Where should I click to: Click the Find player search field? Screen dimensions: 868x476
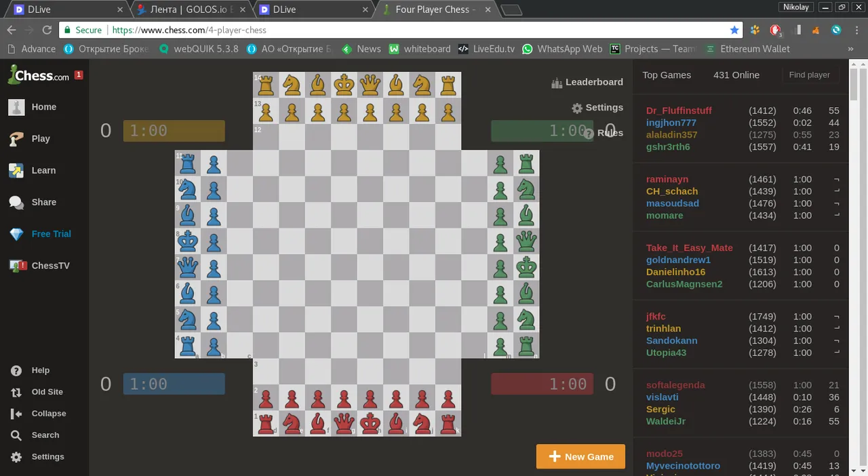pyautogui.click(x=810, y=75)
